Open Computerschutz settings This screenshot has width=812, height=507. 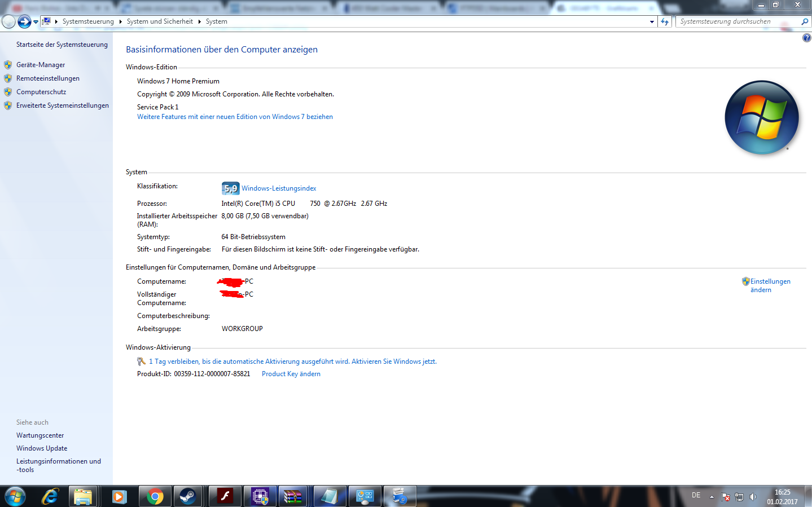tap(41, 92)
